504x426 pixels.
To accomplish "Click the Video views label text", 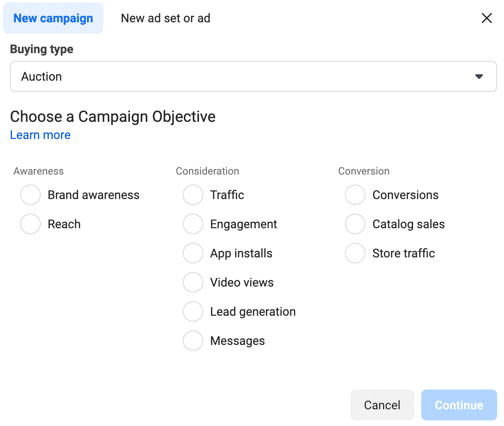I will click(242, 283).
